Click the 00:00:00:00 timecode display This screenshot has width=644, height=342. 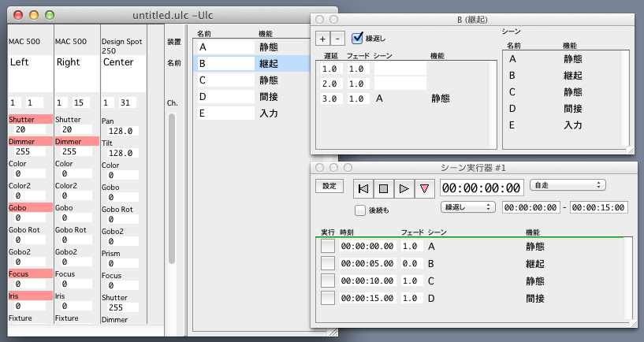click(482, 188)
